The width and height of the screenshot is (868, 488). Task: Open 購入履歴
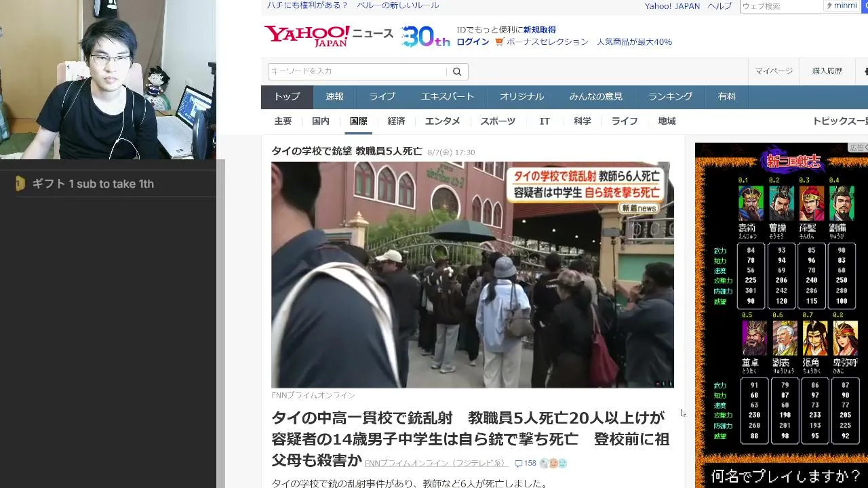(x=827, y=71)
